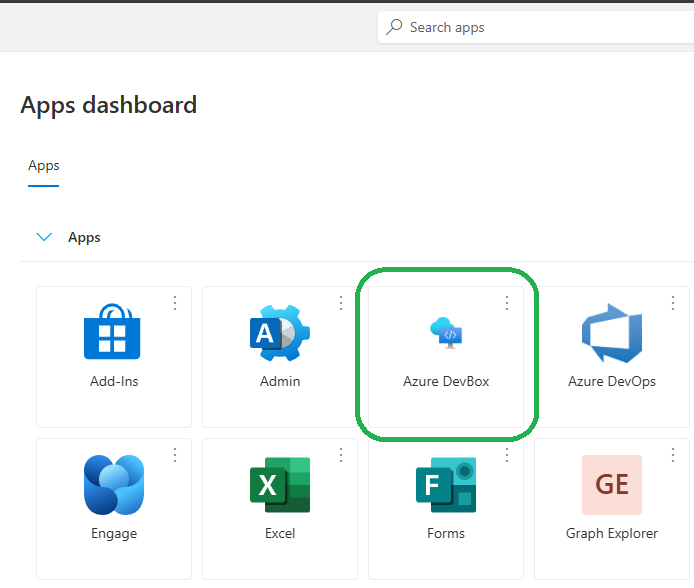Open the Add-Ins store icon
Image resolution: width=694 pixels, height=588 pixels.
[112, 332]
